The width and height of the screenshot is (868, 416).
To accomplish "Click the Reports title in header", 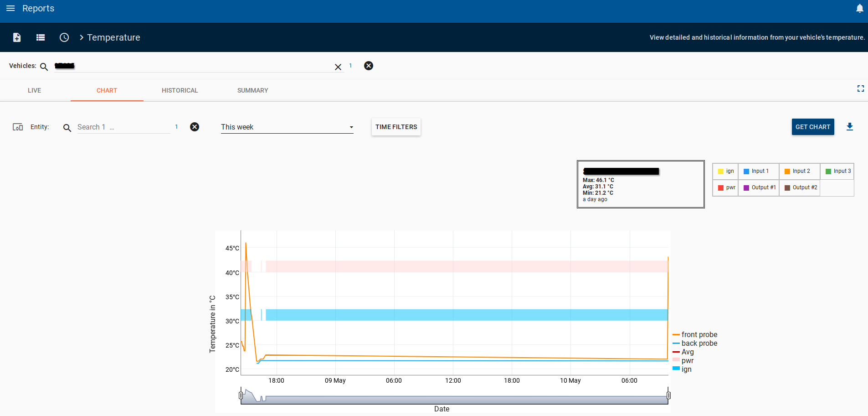I will tap(38, 8).
